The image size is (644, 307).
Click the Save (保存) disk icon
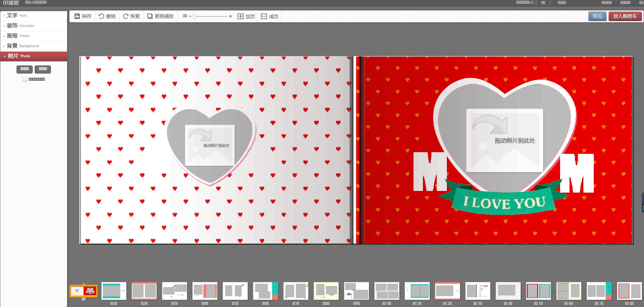77,16
